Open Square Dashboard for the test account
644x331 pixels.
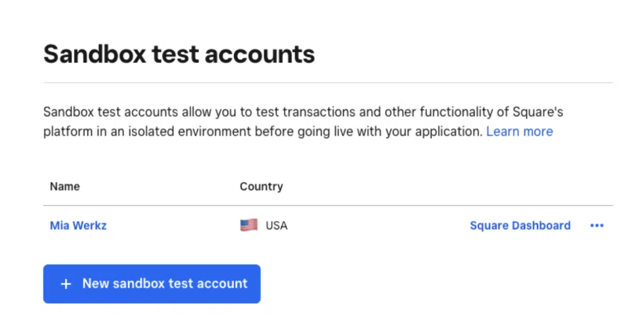pos(520,225)
